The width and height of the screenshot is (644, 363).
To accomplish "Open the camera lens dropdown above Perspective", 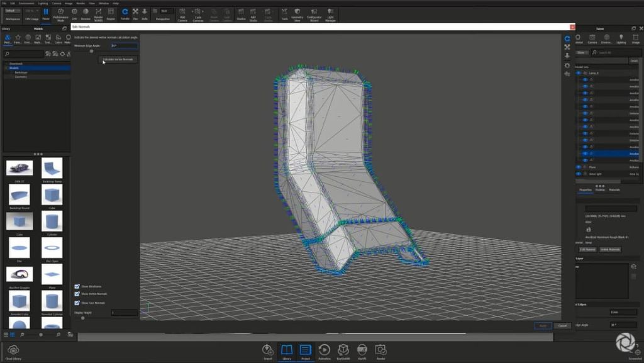I will 166,11.
